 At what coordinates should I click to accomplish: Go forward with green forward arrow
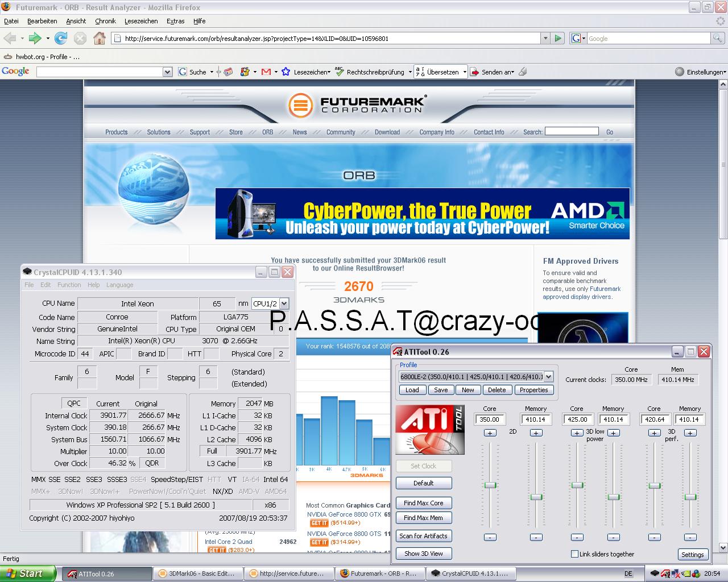click(x=35, y=38)
